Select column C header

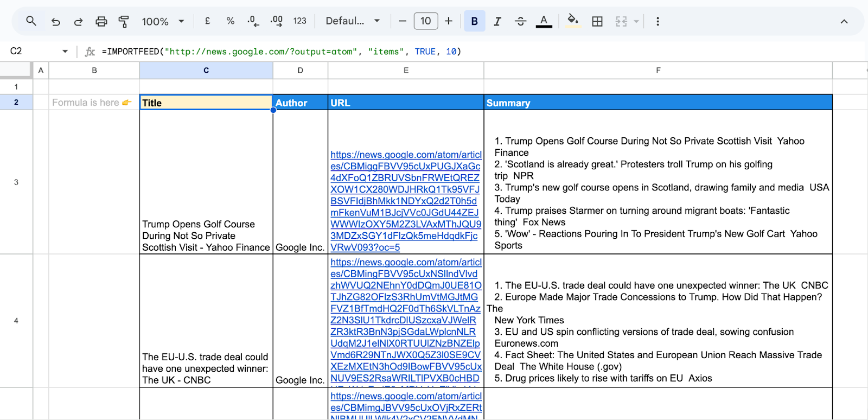click(206, 71)
